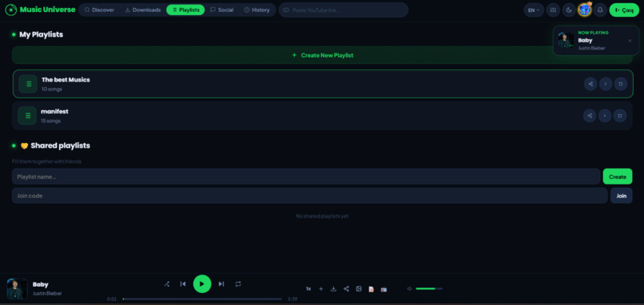Image resolution: width=644 pixels, height=305 pixels.
Task: Close the Now Playing popup
Action: point(630,41)
